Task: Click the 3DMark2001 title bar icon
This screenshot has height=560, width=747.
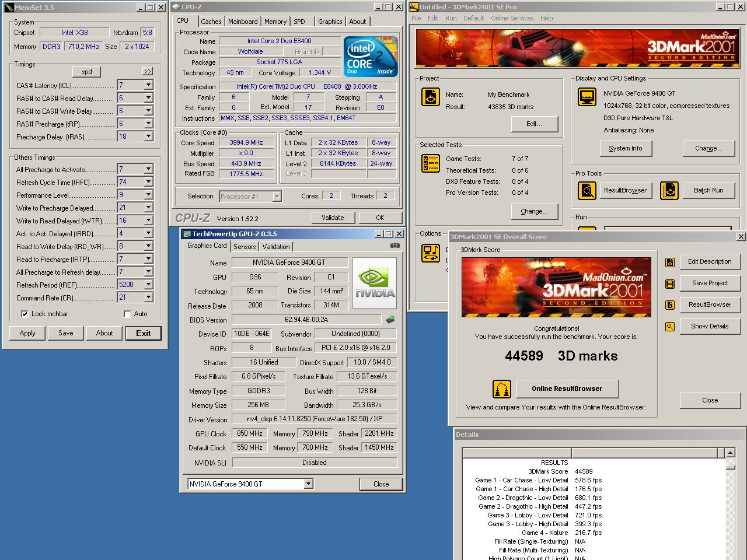Action: point(414,7)
